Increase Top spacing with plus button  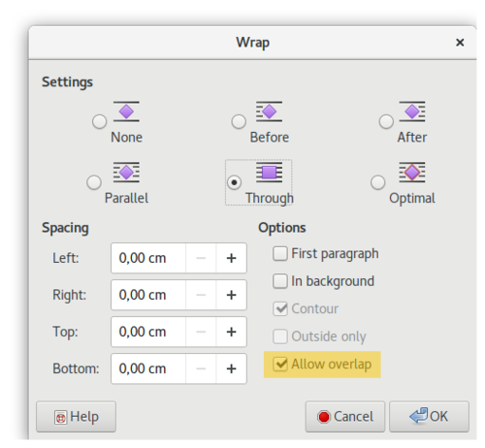[231, 332]
